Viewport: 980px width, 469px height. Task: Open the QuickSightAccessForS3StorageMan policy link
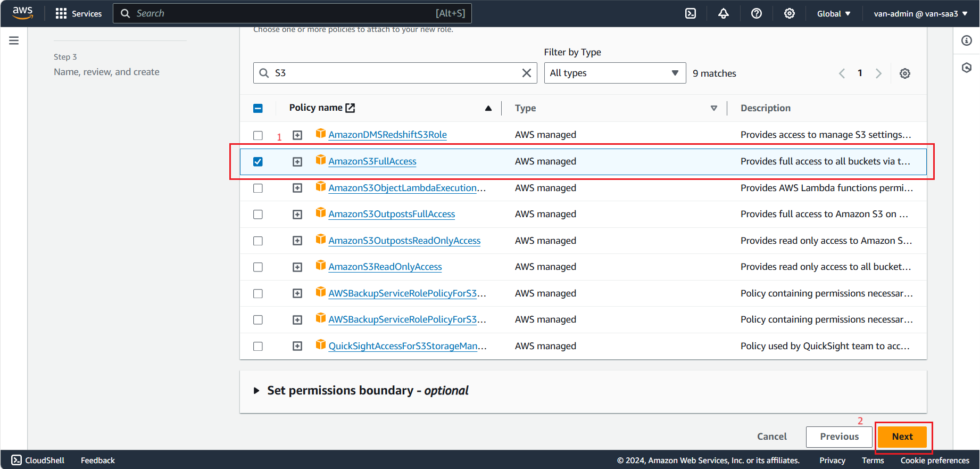point(408,346)
